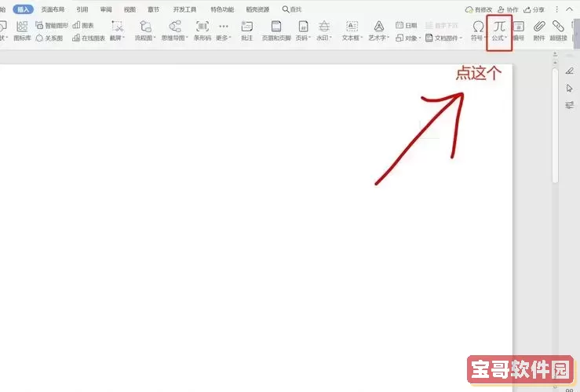580x392 pixels.
Task: Select the 插入 Insert tab
Action: (23, 9)
